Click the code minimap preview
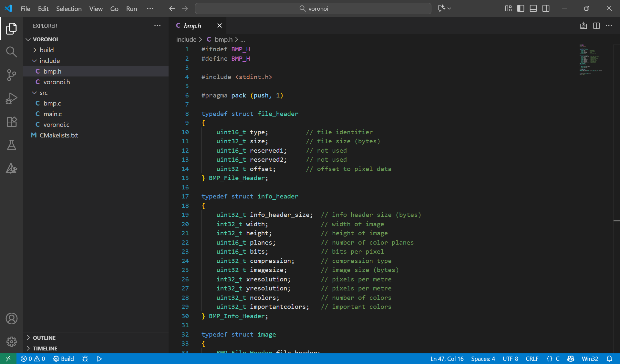620x364 pixels. pos(590,60)
